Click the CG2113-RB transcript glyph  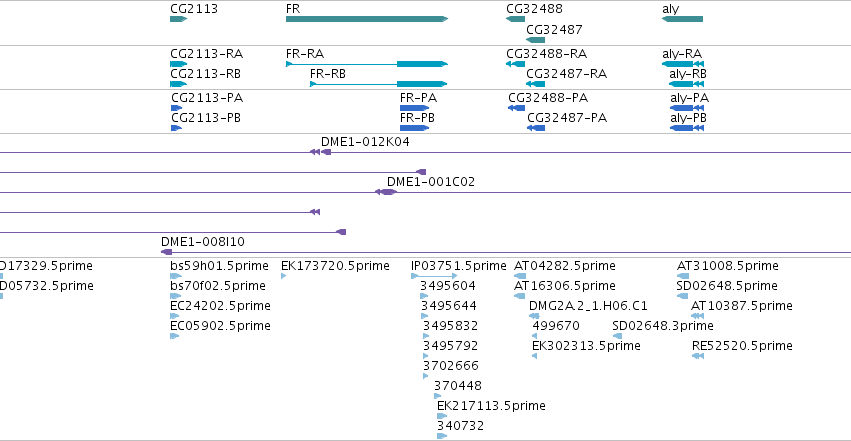pos(179,84)
